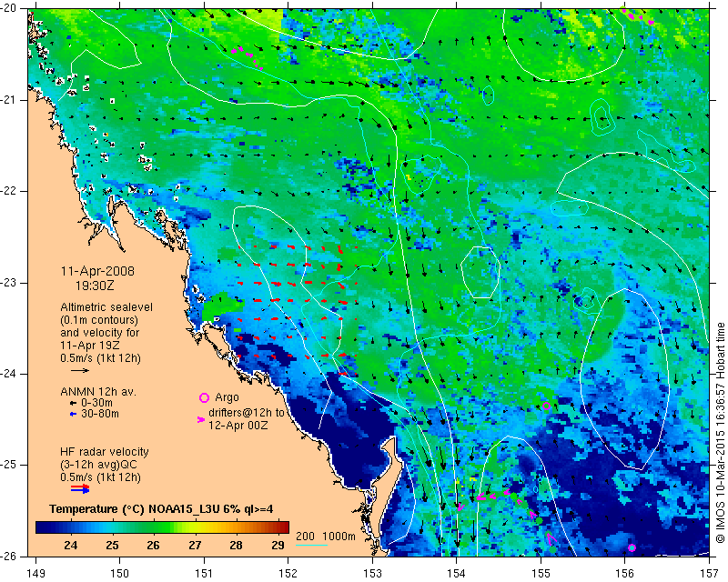Click longitude axis label 156
The image size is (728, 582).
[625, 573]
